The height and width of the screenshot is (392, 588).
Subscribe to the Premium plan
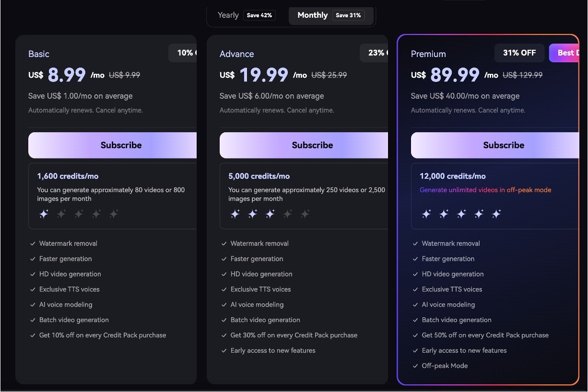(495, 145)
